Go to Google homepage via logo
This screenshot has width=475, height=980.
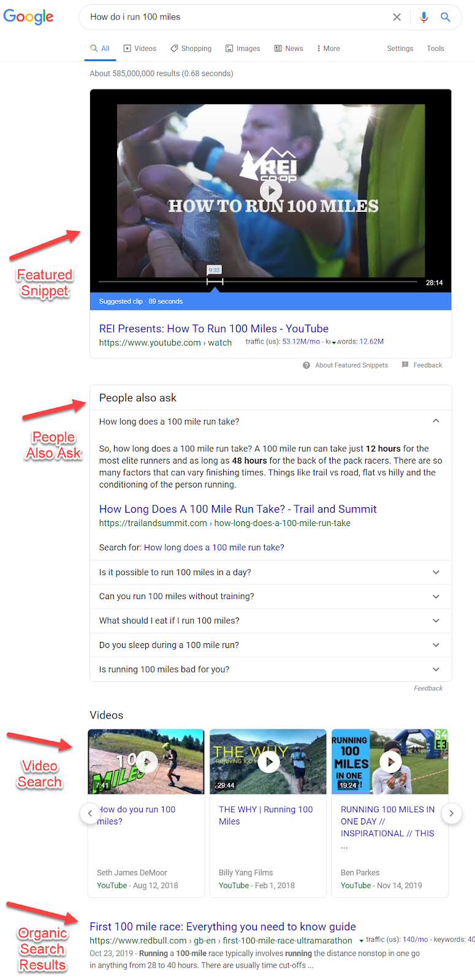point(28,17)
